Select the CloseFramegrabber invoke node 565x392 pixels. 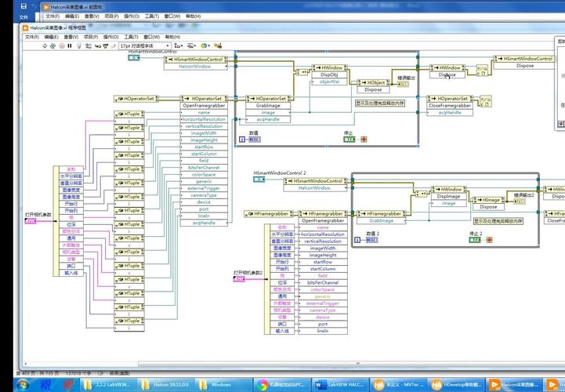450,105
